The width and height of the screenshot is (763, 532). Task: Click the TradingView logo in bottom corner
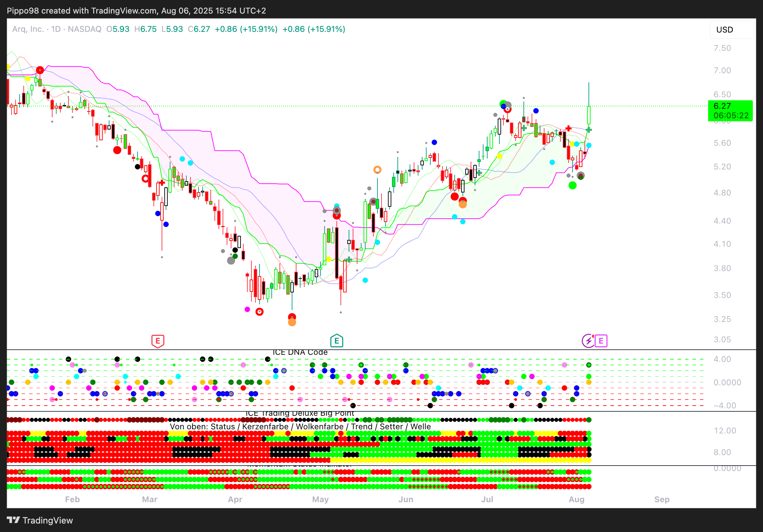coord(40,520)
